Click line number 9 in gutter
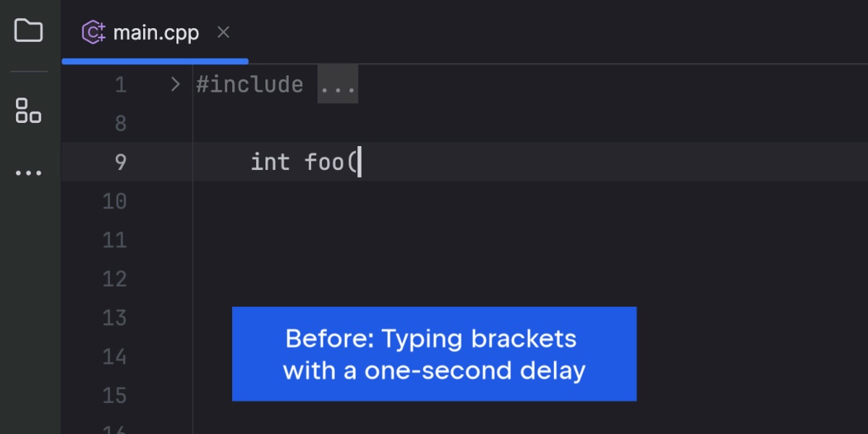The image size is (868, 434). [x=120, y=162]
